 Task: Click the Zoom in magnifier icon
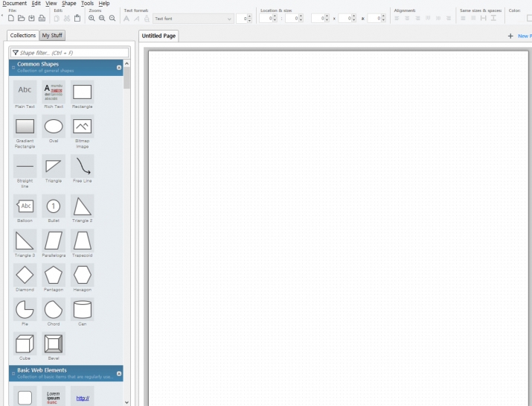pos(92,19)
